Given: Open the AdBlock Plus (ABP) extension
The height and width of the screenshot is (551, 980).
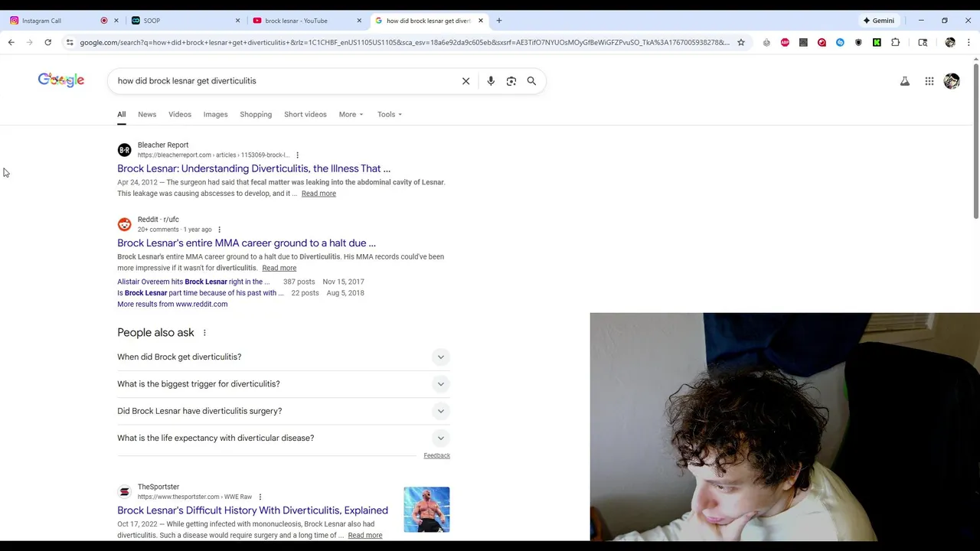Looking at the screenshot, I should pyautogui.click(x=785, y=42).
